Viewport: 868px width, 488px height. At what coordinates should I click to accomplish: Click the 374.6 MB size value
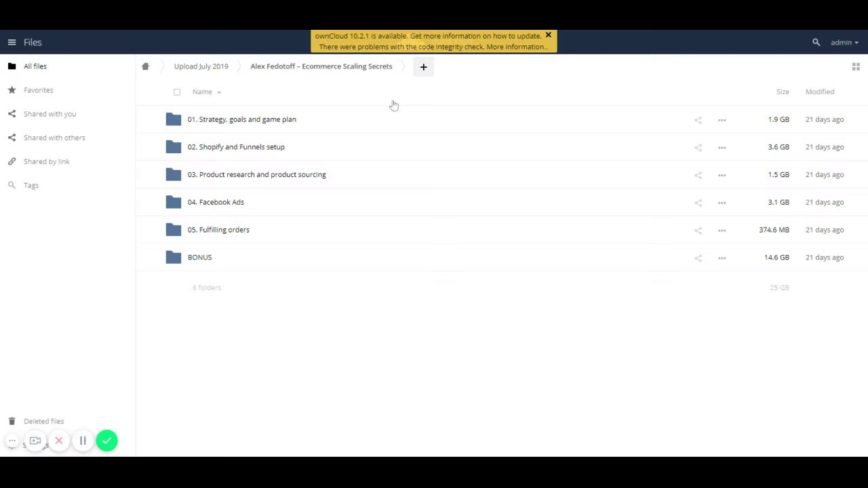tap(774, 230)
